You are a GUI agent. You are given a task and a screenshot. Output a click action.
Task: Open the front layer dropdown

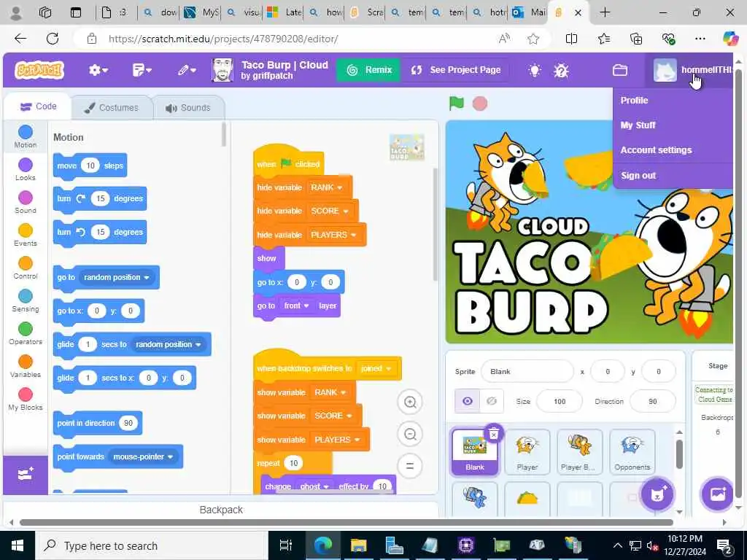296,306
